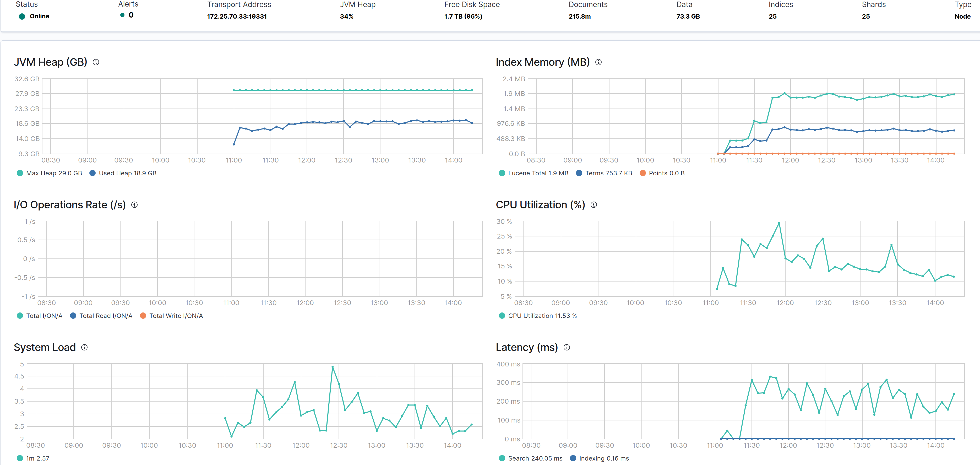Click info icon beside Latency (ms)
Image resolution: width=980 pixels, height=465 pixels.
click(567, 347)
